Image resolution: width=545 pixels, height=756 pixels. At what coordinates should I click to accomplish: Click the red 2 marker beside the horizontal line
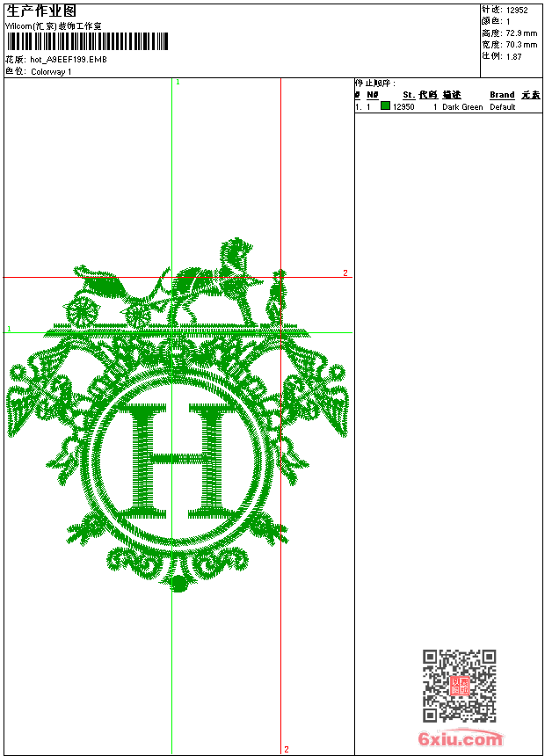click(345, 273)
